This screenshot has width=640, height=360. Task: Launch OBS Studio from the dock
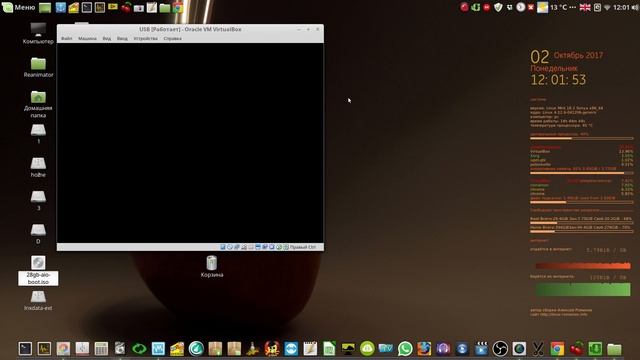pyautogui.click(x=500, y=349)
